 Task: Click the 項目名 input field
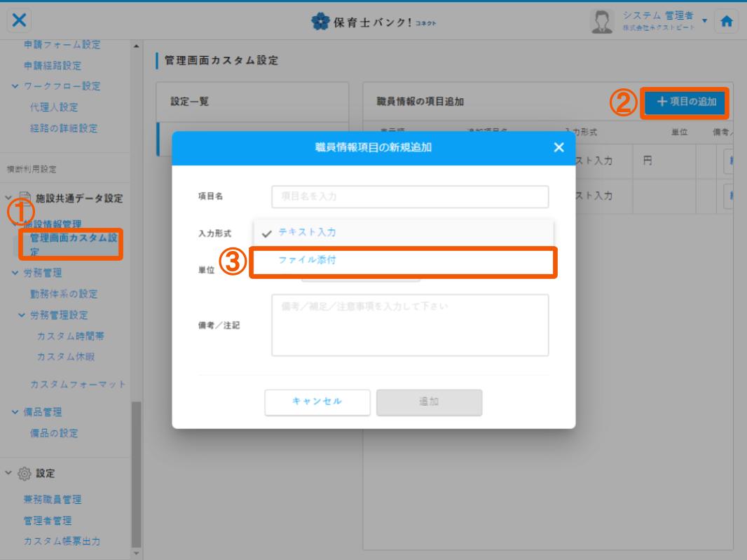coord(410,196)
